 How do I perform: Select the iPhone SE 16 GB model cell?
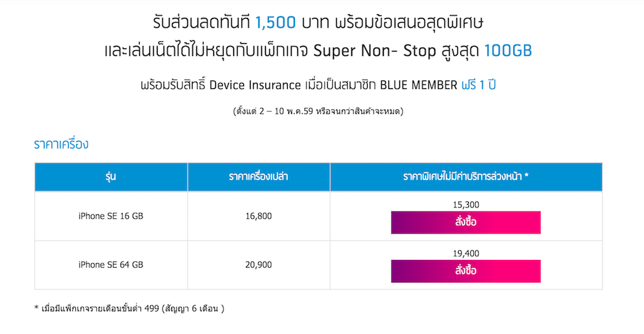click(111, 216)
